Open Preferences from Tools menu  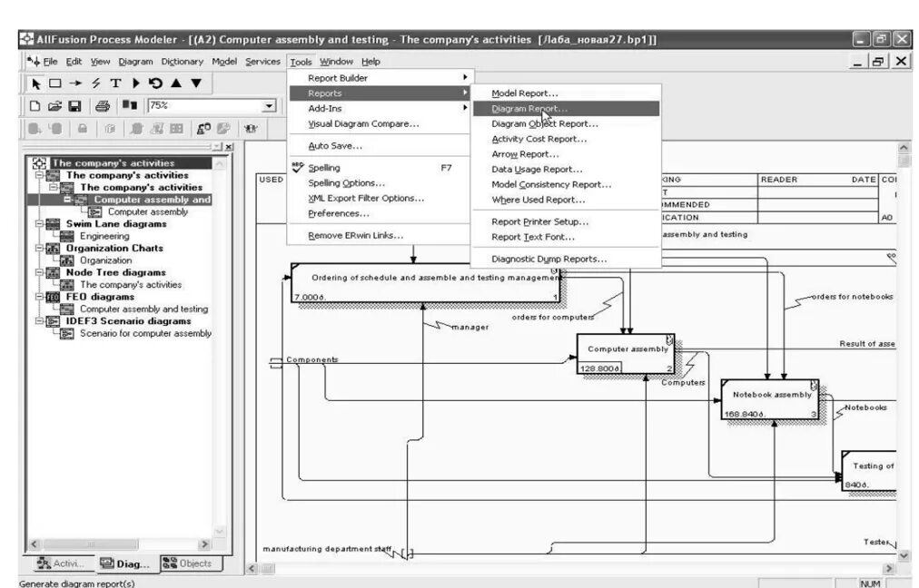click(380, 213)
